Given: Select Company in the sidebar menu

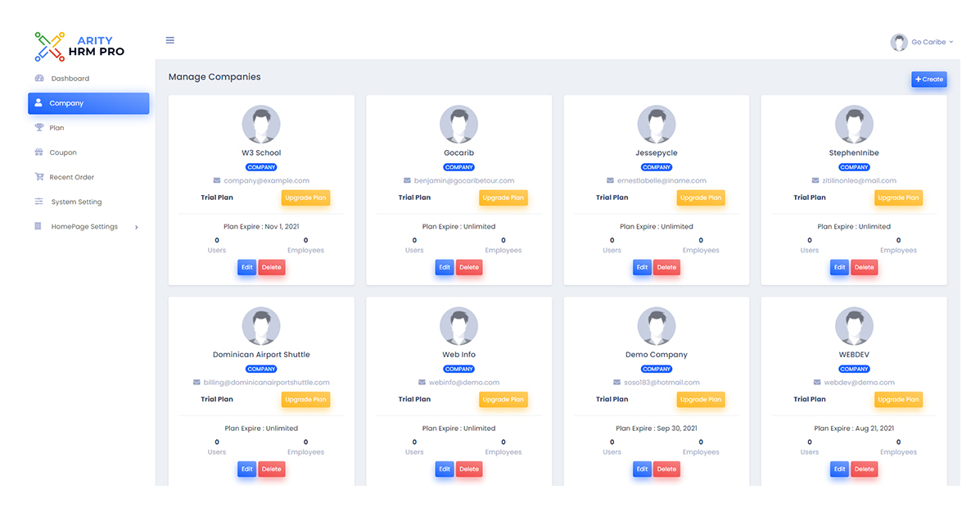Looking at the screenshot, I should pyautogui.click(x=88, y=103).
